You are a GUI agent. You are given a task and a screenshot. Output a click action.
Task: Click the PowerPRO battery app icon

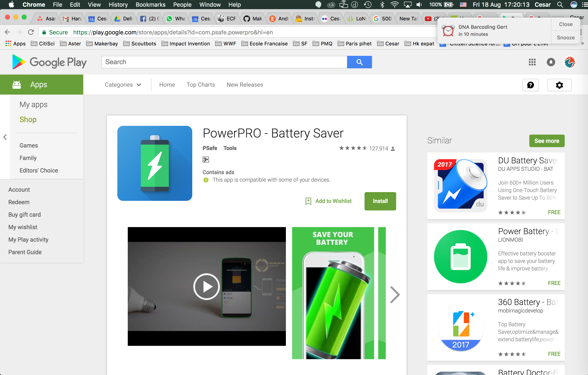coord(155,163)
